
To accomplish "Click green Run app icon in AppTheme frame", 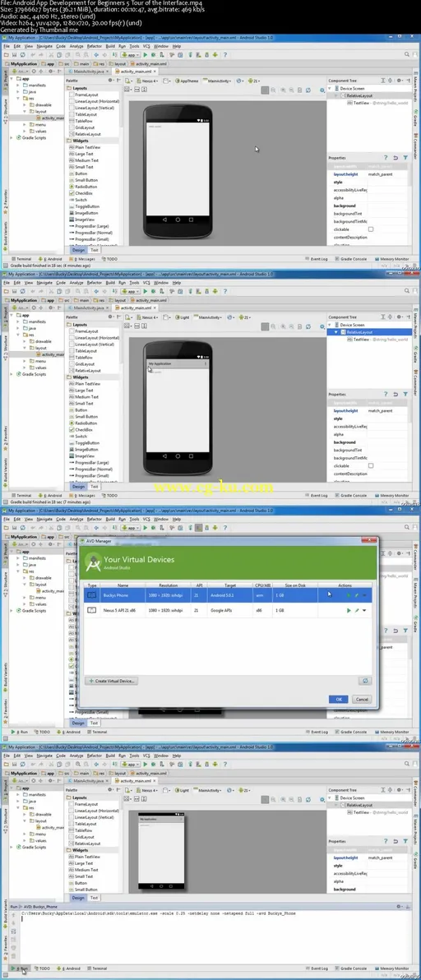I will (x=145, y=54).
